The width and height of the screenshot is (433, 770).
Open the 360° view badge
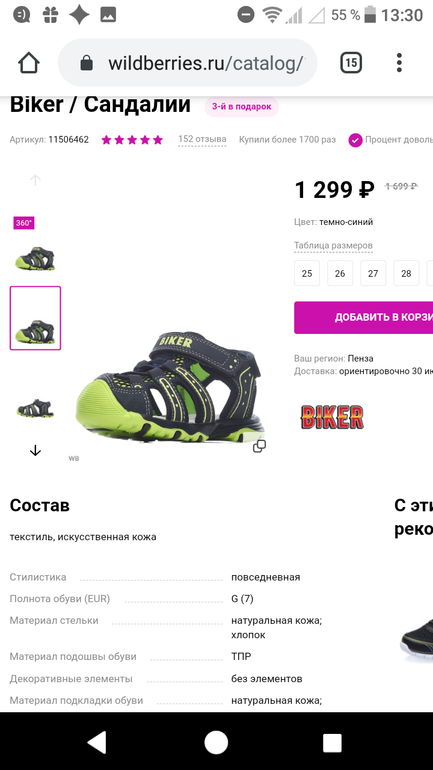24,223
